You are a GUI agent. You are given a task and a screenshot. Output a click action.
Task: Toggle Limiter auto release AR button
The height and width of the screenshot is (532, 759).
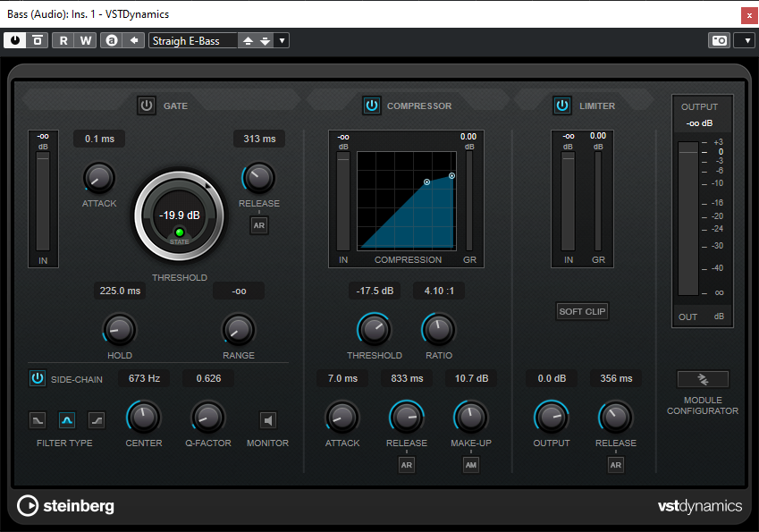(x=616, y=465)
